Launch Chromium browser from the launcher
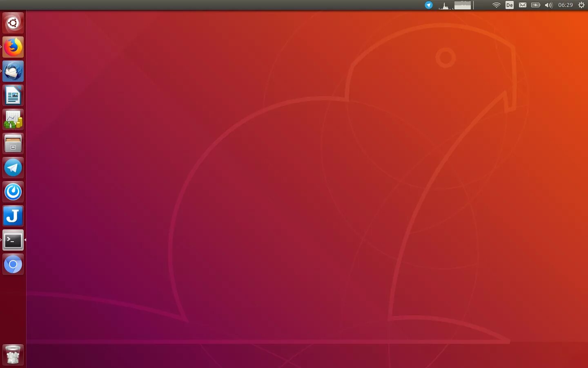 click(13, 264)
